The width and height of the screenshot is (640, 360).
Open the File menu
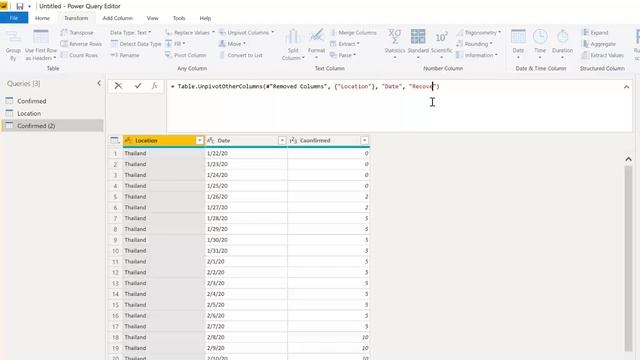pos(14,18)
